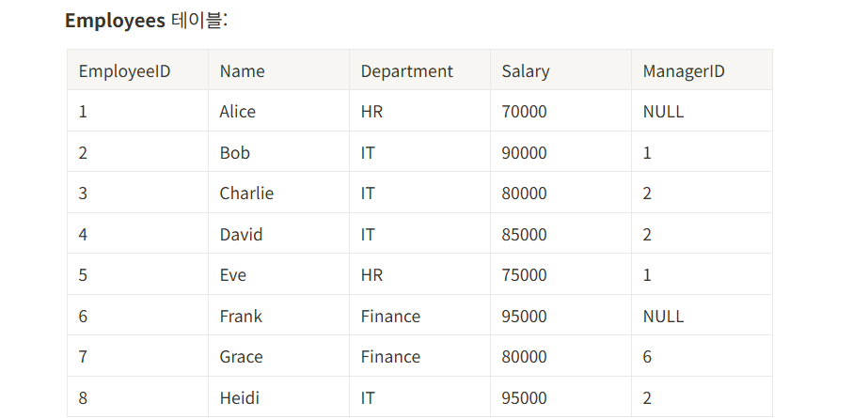Click the Employees table heading
The width and height of the screenshot is (868, 418).
pos(146,21)
